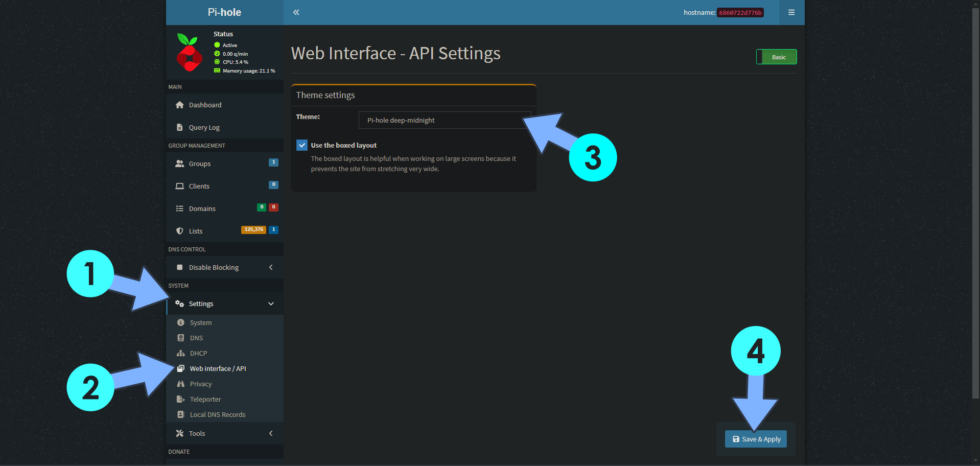Image resolution: width=980 pixels, height=466 pixels.
Task: Click the Clients laptop icon
Action: 180,186
